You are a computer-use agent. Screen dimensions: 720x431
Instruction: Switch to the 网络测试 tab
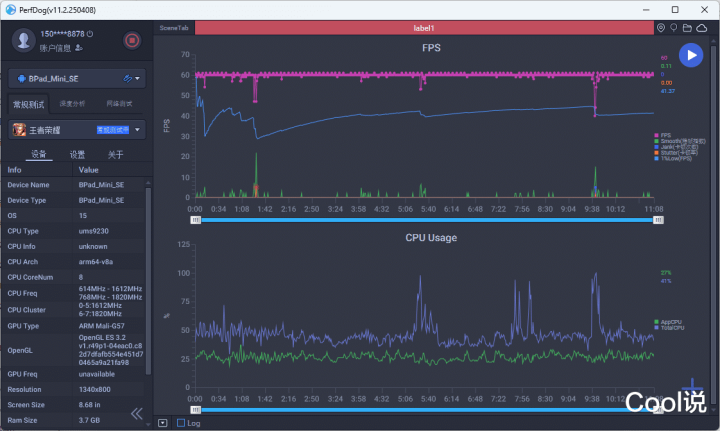119,104
